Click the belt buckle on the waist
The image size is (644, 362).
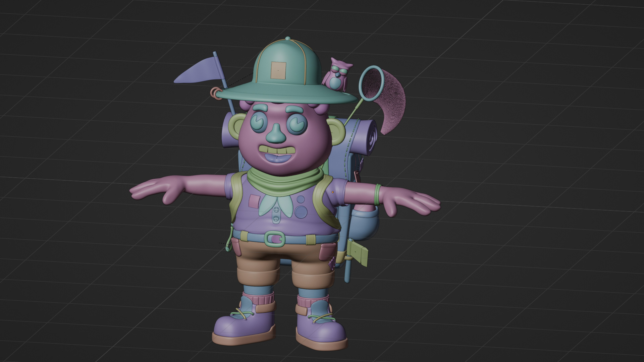tap(274, 239)
